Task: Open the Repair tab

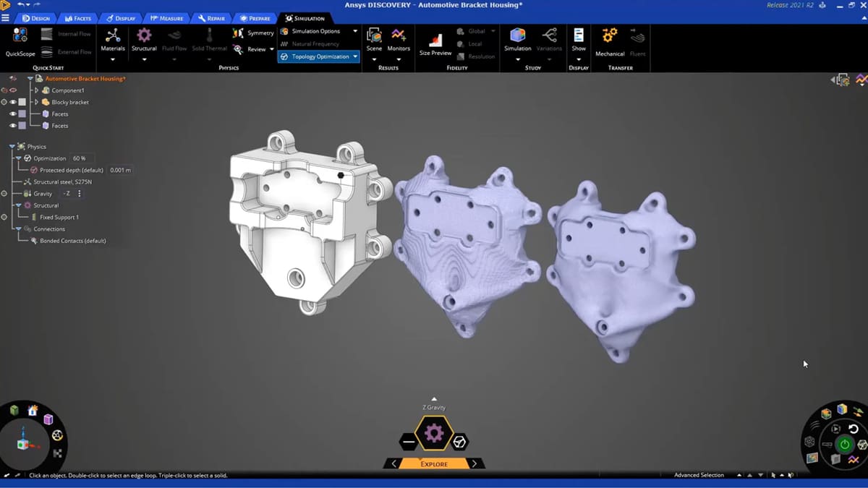Action: tap(212, 18)
